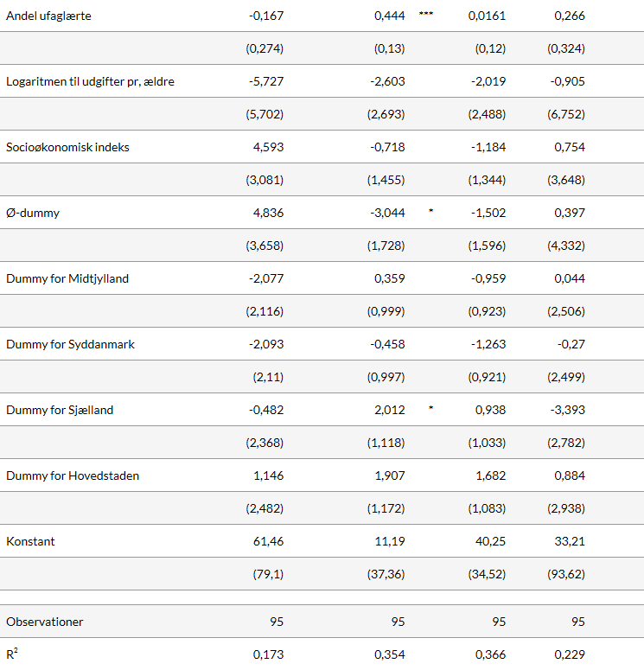Select the -3,393 Sjælland coefficient
The height and width of the screenshot is (670, 644).
[x=568, y=410]
